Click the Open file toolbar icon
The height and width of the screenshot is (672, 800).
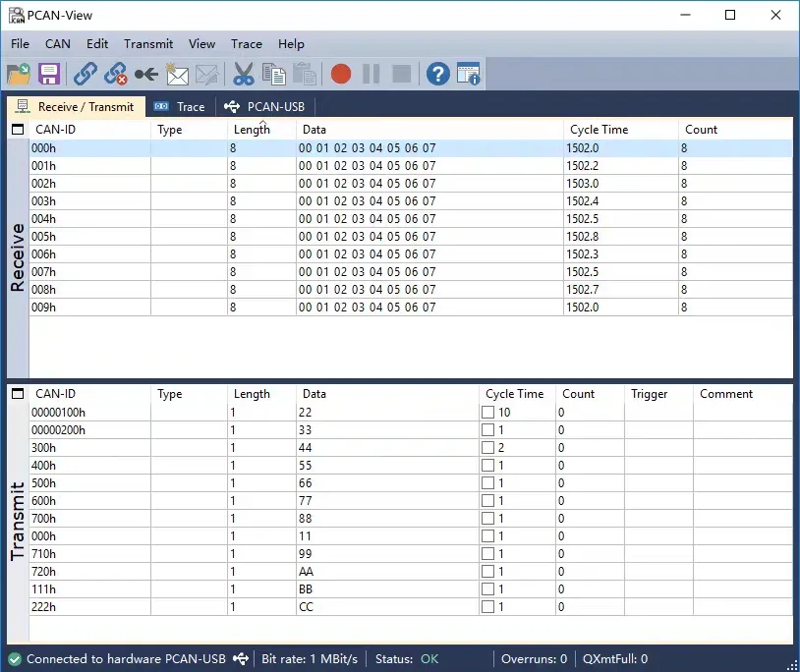point(19,74)
